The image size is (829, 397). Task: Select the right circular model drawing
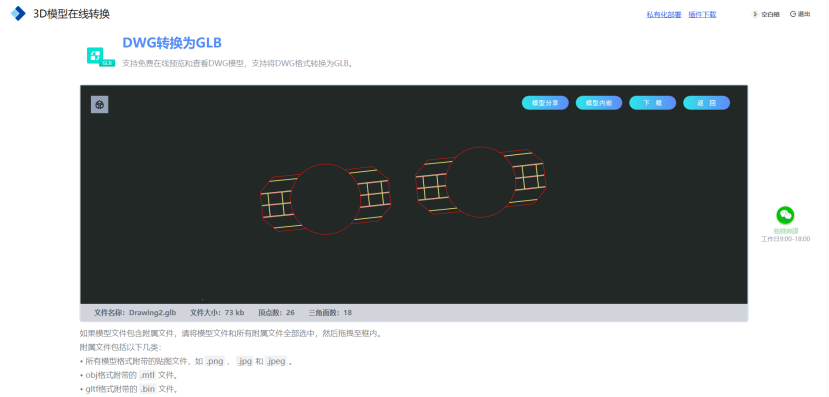(x=481, y=182)
